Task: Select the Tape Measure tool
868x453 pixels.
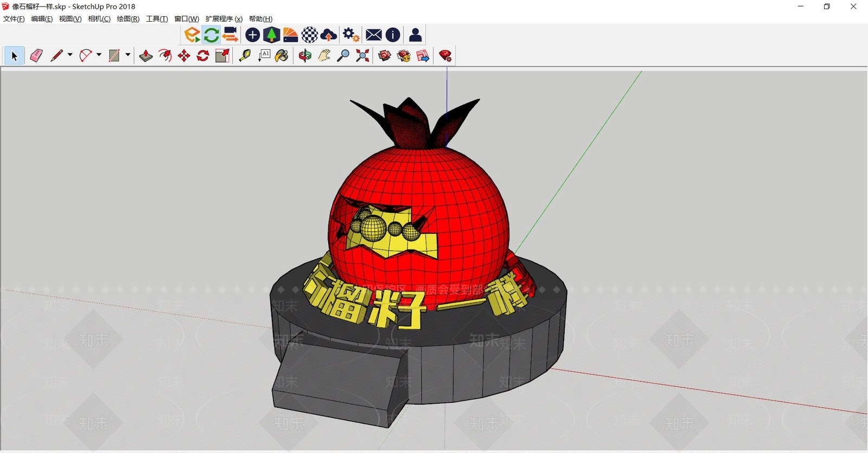Action: point(245,55)
